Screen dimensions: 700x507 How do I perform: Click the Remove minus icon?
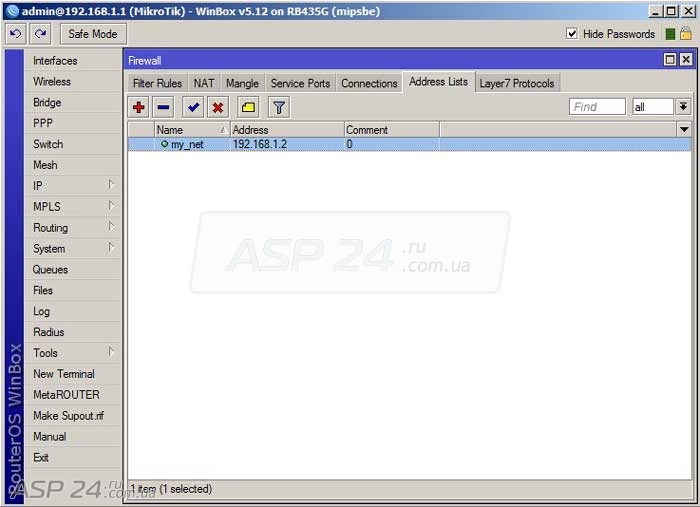[x=164, y=107]
